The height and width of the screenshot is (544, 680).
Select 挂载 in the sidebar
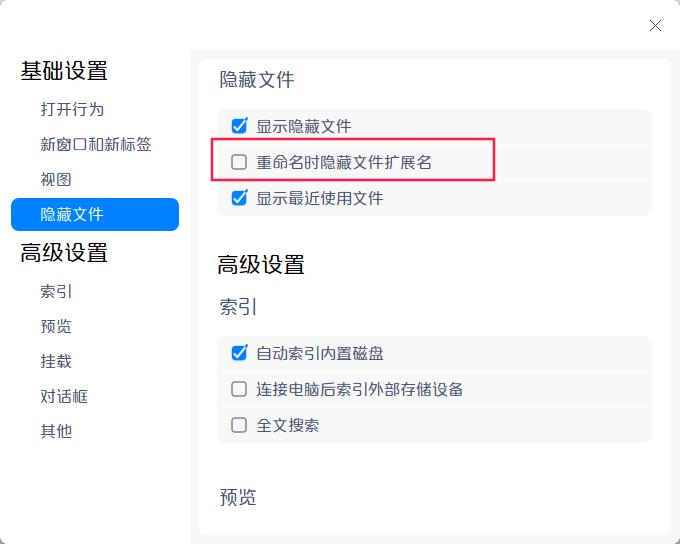(56, 362)
